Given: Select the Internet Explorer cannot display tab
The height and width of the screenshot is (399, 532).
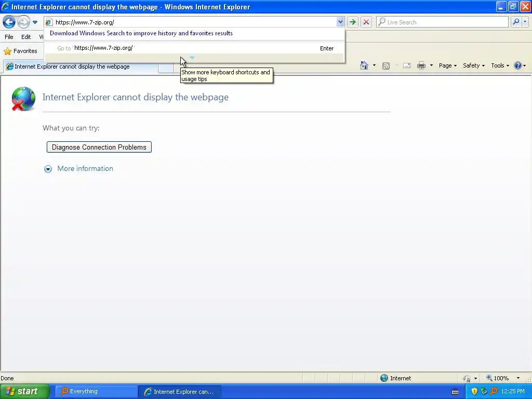Looking at the screenshot, I should pyautogui.click(x=81, y=66).
